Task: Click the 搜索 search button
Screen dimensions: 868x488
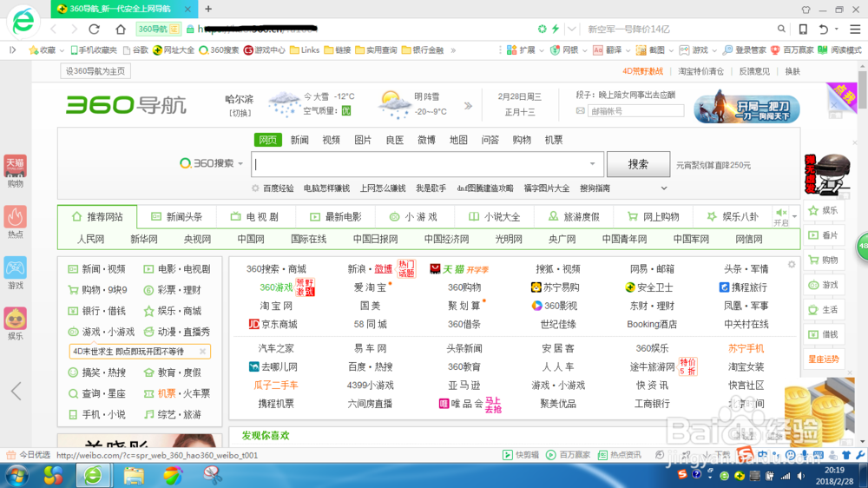Action: (x=638, y=164)
